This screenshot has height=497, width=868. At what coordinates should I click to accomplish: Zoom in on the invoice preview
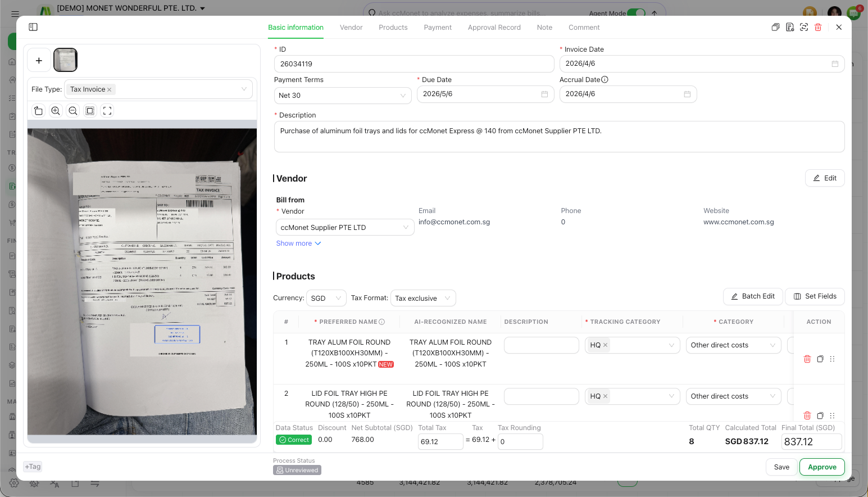pyautogui.click(x=56, y=111)
